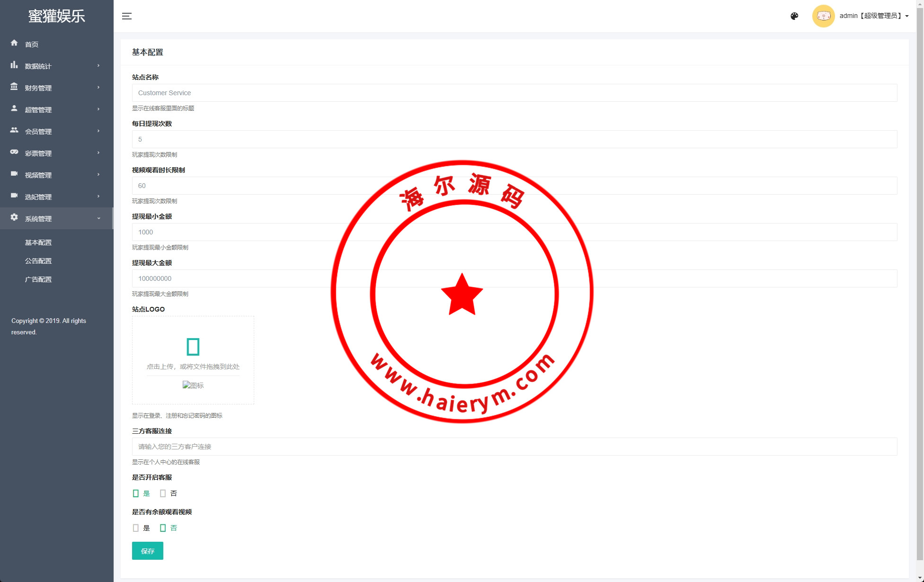Select 是 for 是否开启客服
Viewport: 924px width, 582px height.
click(x=136, y=493)
